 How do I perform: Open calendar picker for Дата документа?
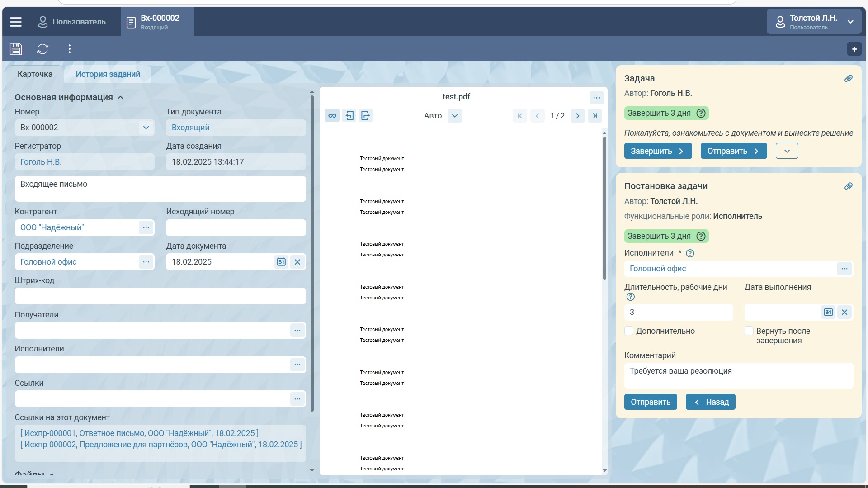pos(281,262)
